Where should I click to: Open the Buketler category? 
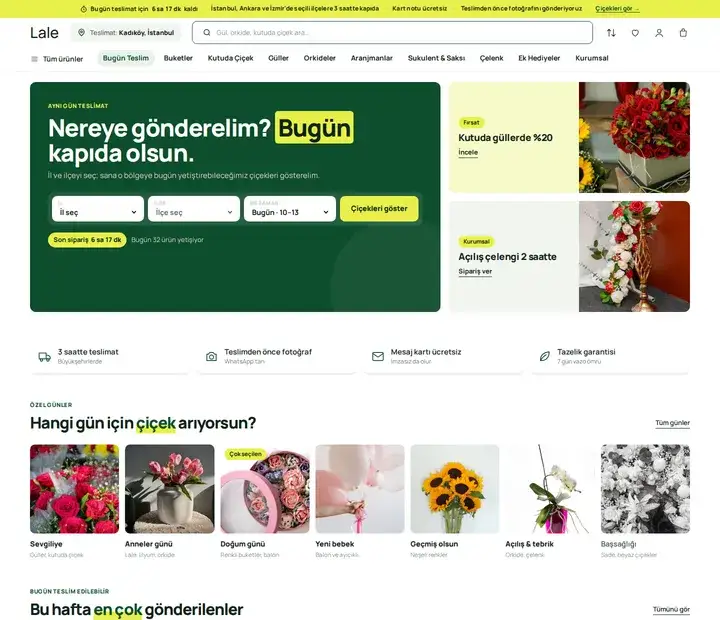(x=178, y=58)
